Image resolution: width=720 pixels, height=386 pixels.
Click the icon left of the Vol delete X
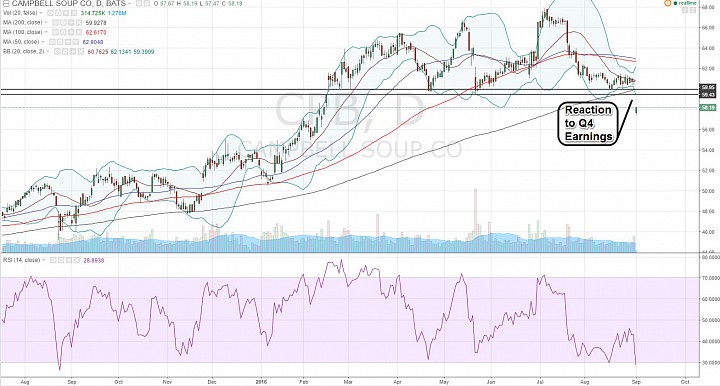[66, 13]
